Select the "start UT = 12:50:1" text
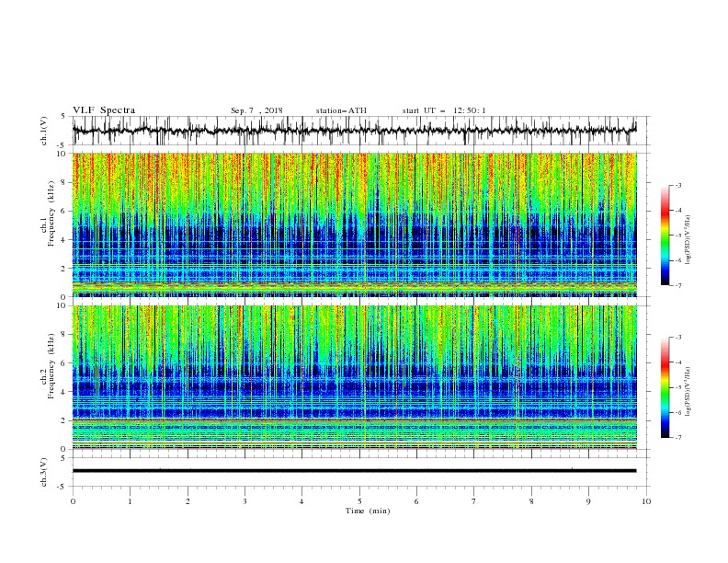The height and width of the screenshot is (563, 728). coord(444,110)
